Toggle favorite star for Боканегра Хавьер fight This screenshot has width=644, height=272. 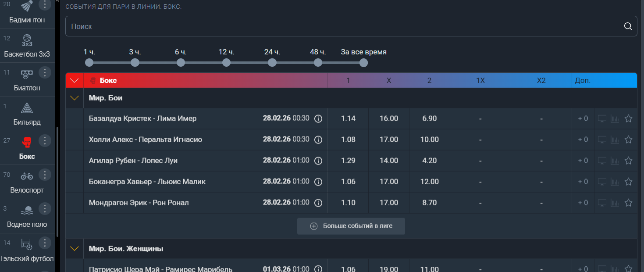click(628, 182)
